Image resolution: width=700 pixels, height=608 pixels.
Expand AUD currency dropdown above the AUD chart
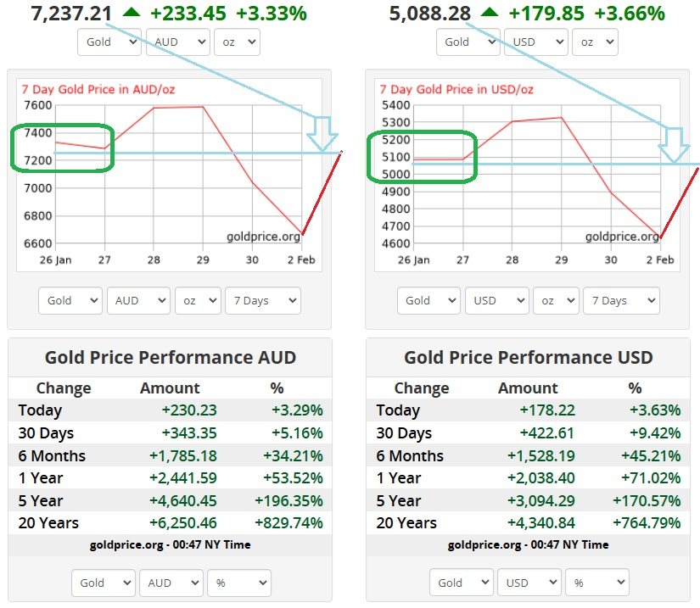pos(177,42)
